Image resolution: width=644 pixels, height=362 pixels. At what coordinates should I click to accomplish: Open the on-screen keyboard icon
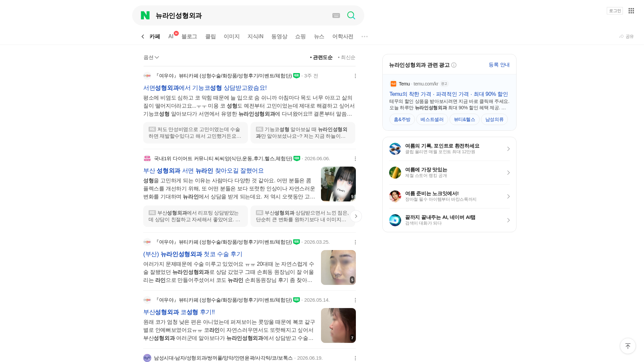[x=336, y=15]
